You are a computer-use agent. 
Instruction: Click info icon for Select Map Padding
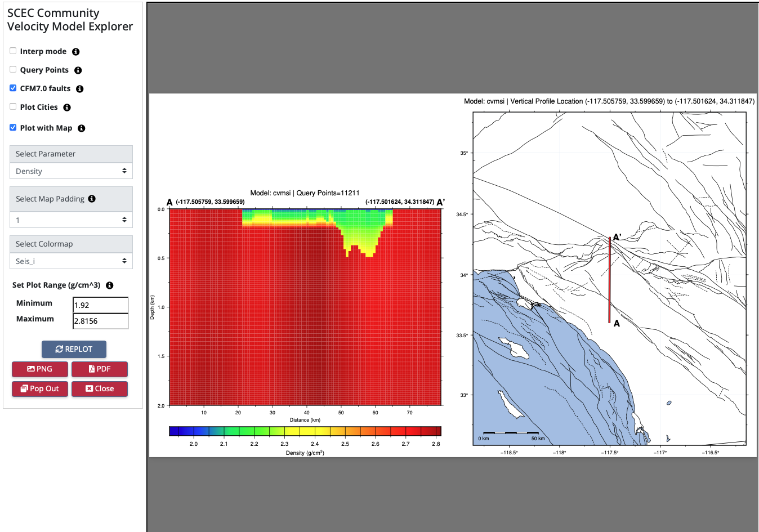point(92,199)
